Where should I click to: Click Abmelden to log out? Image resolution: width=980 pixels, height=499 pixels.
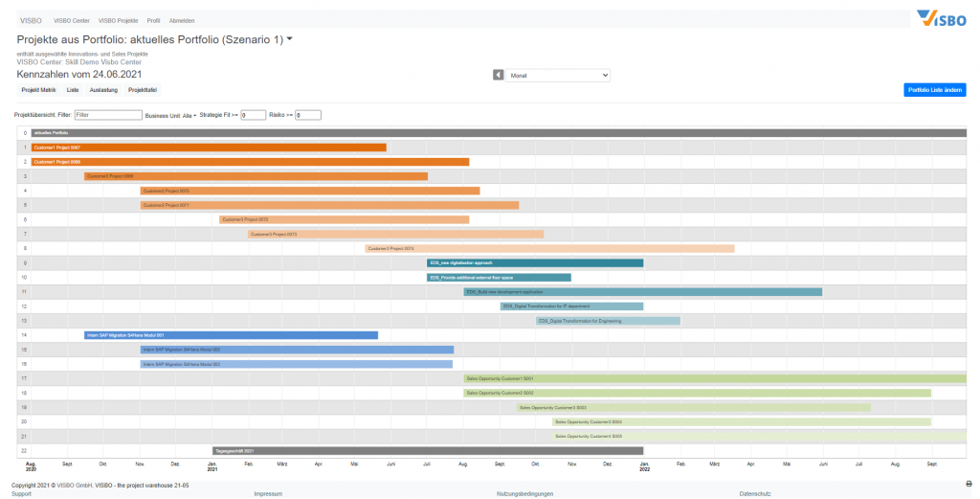point(180,20)
